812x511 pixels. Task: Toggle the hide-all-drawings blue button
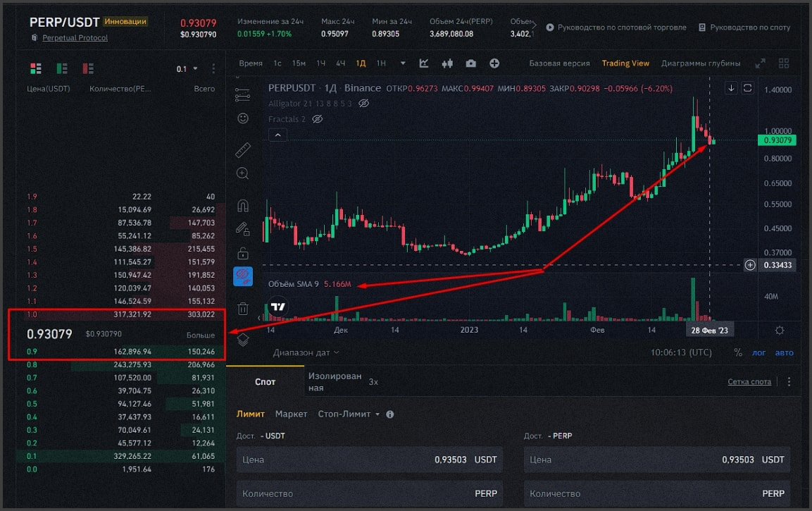(x=243, y=276)
